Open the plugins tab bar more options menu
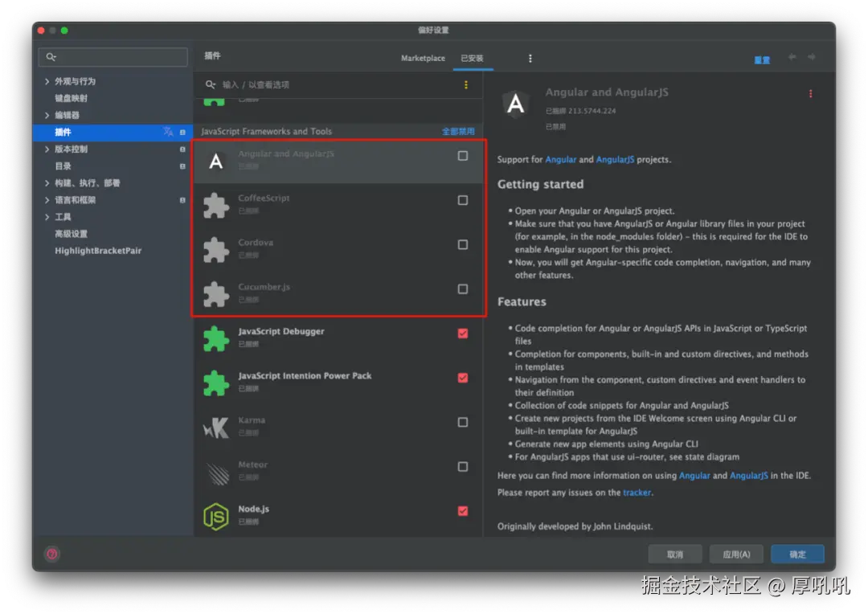Image resolution: width=868 pixels, height=614 pixels. [530, 58]
